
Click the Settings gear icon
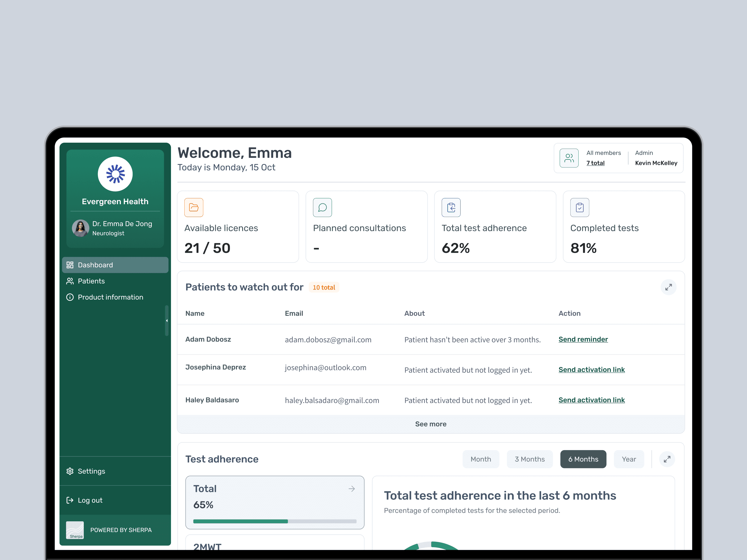click(70, 471)
